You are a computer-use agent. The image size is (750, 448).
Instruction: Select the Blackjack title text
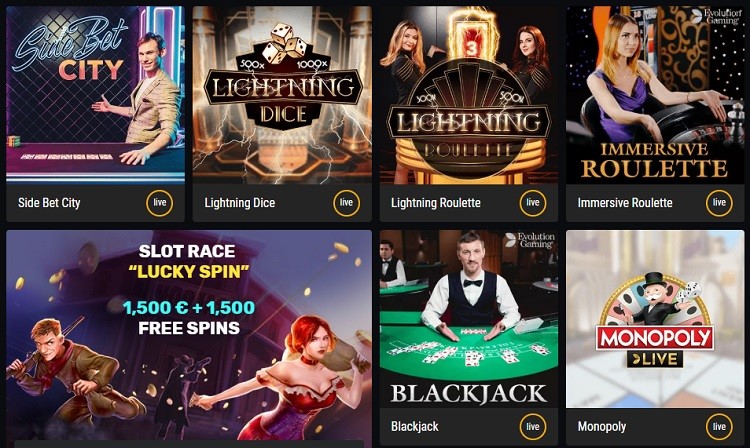[415, 426]
